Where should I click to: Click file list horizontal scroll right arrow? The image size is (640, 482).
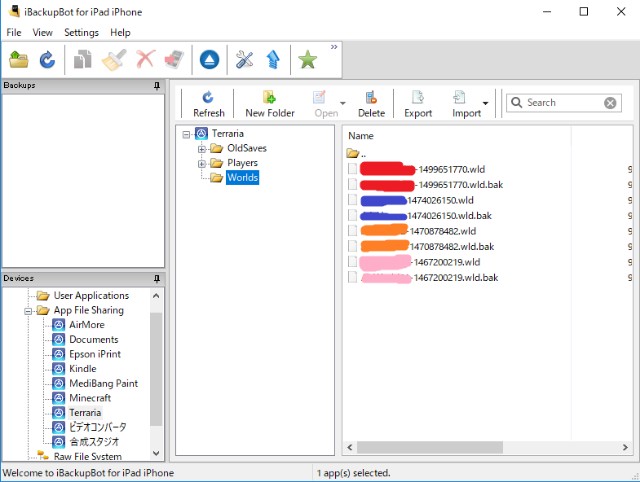point(625,448)
